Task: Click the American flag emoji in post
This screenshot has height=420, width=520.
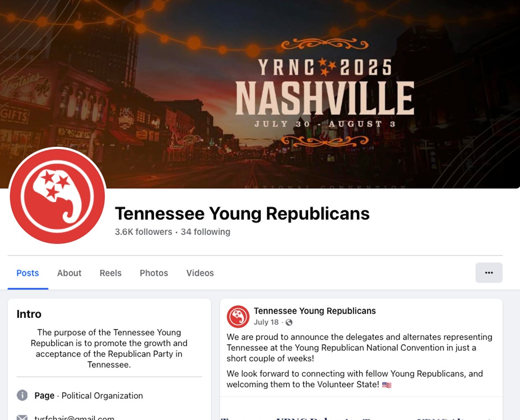Action: coord(387,385)
